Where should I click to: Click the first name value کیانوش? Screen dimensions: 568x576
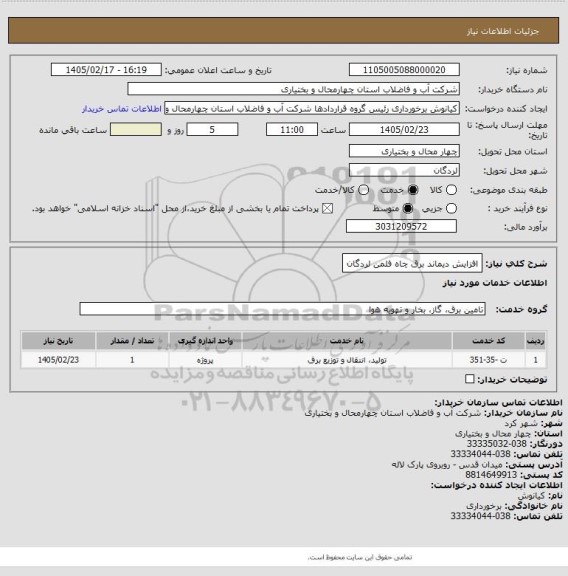tap(531, 496)
